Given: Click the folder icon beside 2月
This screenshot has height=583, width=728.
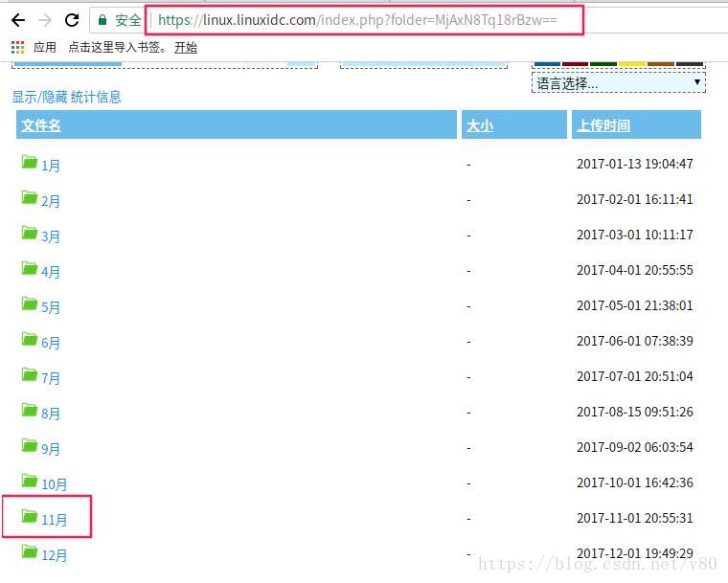Looking at the screenshot, I should click(x=30, y=197).
